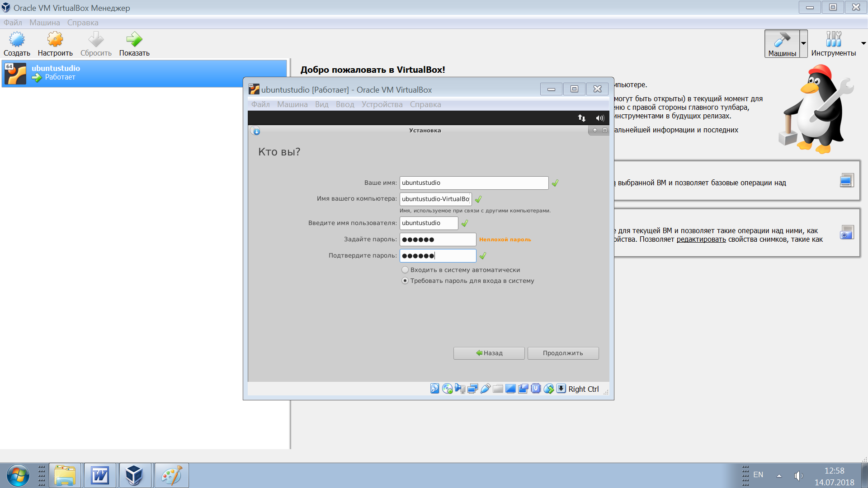Expand the dropdown arrow next to Инструменты
This screenshot has width=868, height=488.
click(x=863, y=43)
